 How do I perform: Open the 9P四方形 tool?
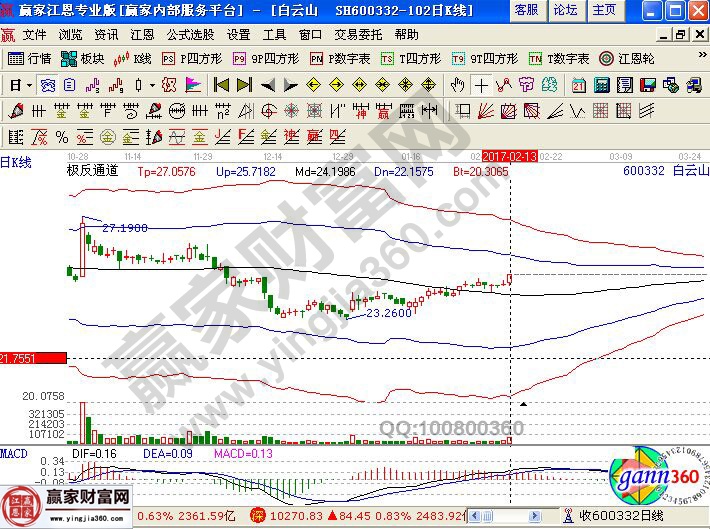pyautogui.click(x=264, y=58)
